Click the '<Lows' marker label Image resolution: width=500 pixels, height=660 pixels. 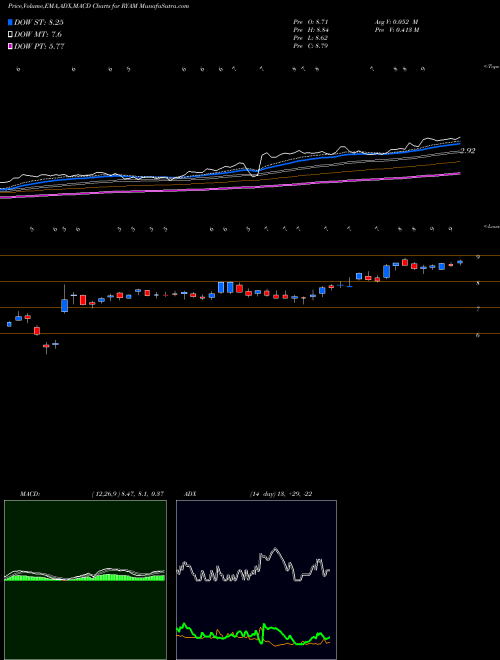492,226
